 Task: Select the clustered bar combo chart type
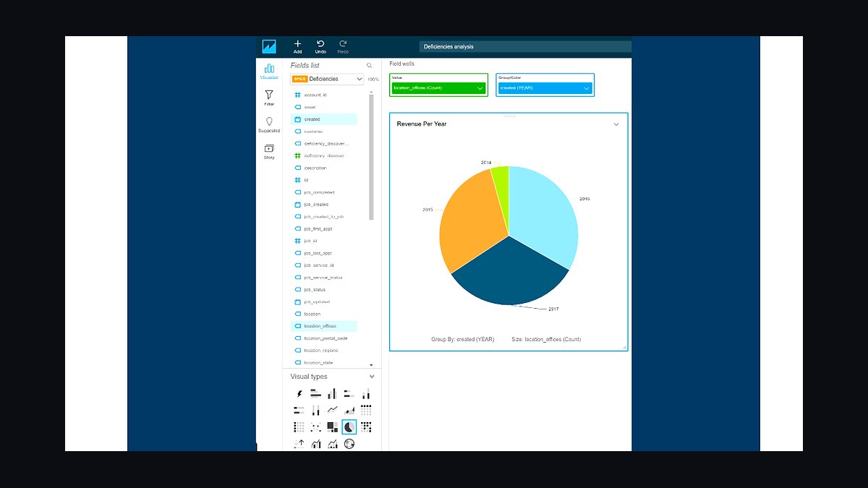316,443
